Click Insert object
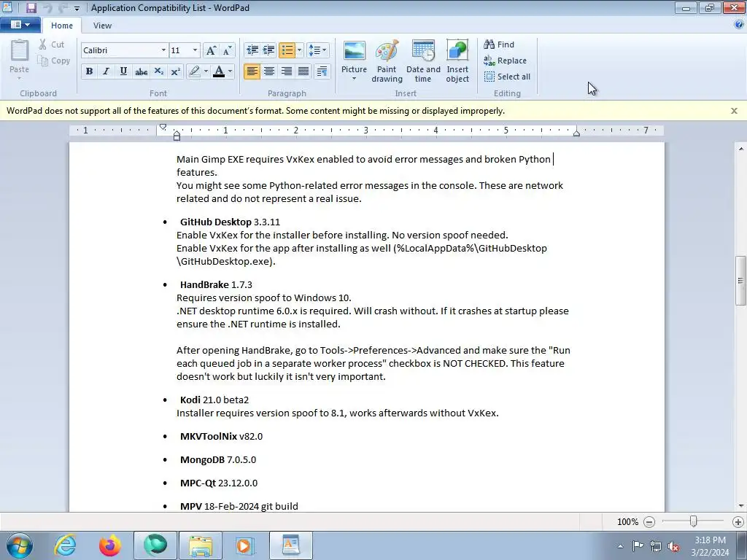 point(457,61)
